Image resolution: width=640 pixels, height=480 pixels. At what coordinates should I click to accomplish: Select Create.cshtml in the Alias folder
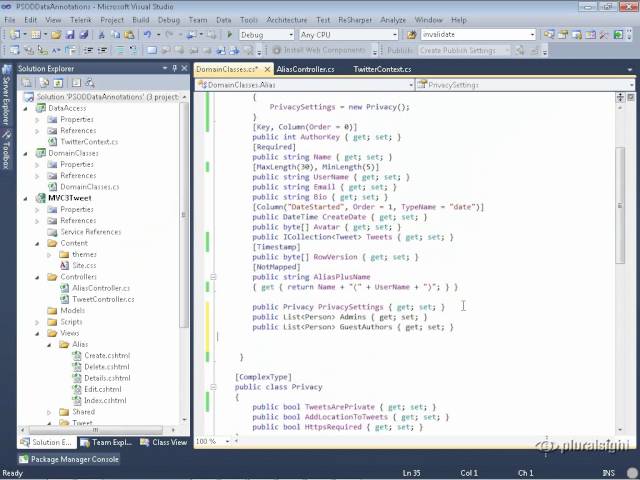tap(107, 356)
